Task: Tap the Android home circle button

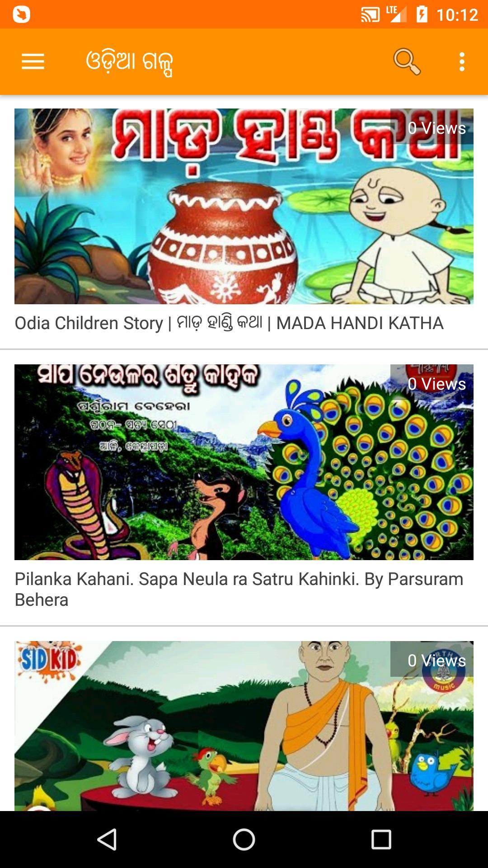Action: [244, 840]
